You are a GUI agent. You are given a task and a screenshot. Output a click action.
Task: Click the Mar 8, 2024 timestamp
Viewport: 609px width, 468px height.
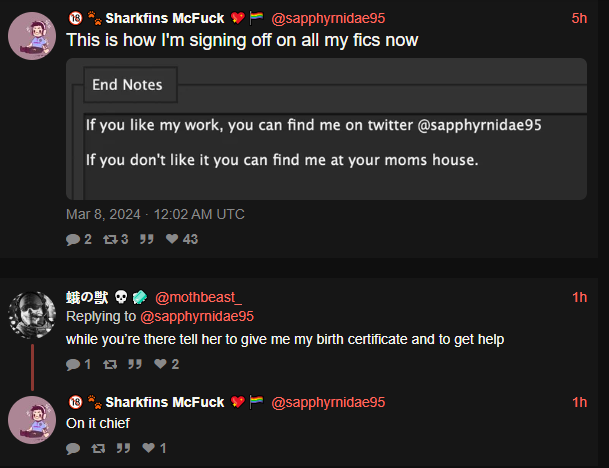pos(155,214)
